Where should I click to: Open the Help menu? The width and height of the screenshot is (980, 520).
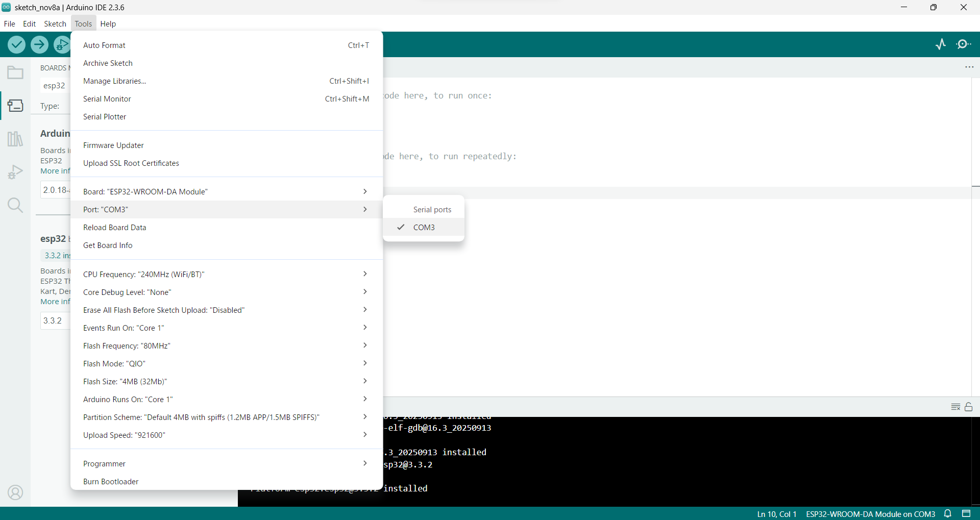tap(108, 23)
